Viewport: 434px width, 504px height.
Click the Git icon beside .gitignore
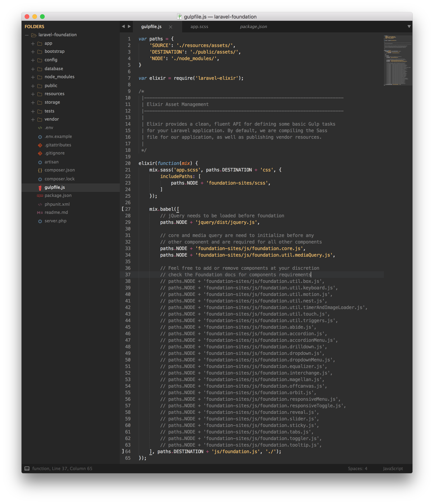click(40, 153)
